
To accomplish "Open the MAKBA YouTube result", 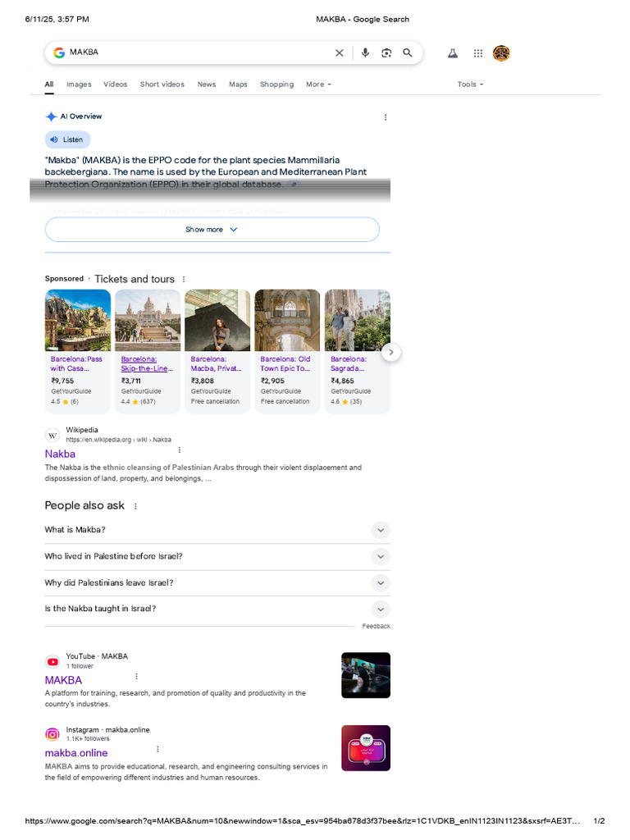I will tap(63, 680).
